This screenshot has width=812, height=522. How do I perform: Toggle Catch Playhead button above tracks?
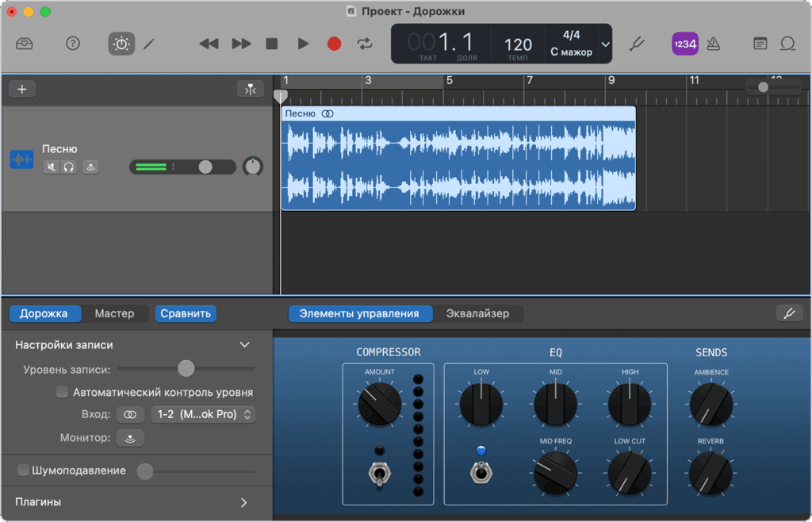point(250,89)
